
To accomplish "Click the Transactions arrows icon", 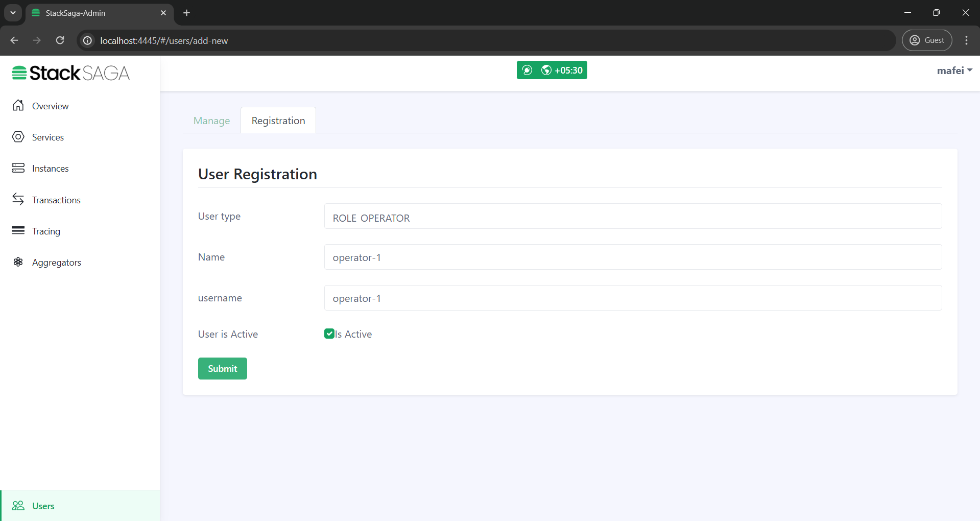I will pyautogui.click(x=18, y=199).
